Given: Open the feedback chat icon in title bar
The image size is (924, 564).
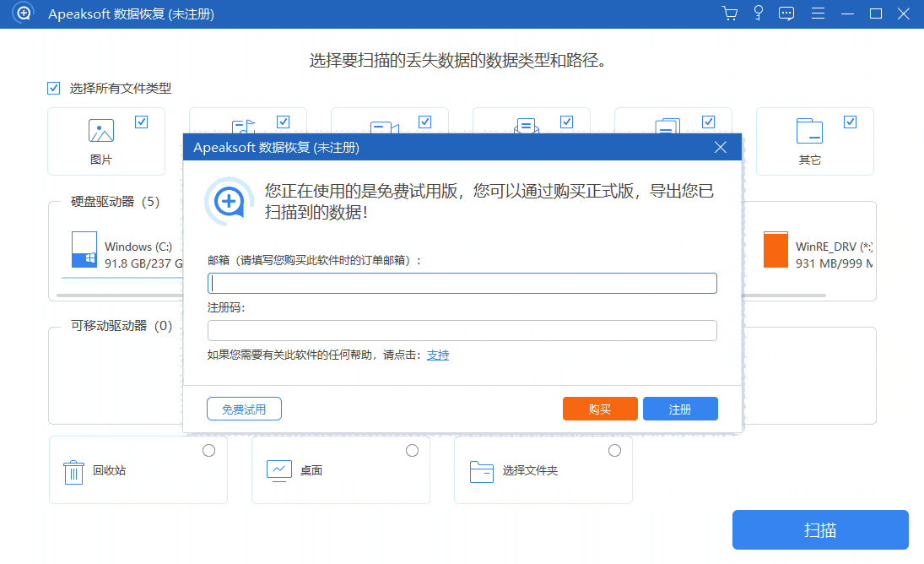Looking at the screenshot, I should point(786,14).
